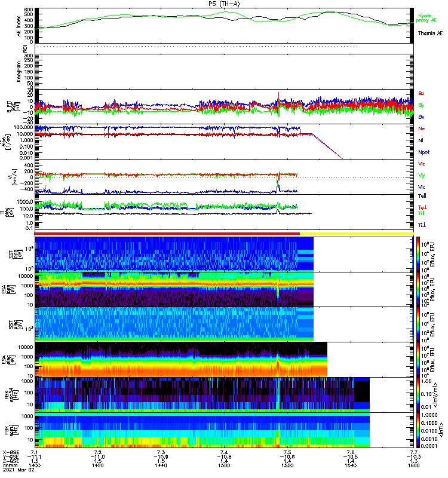
Task: Click the FBK magnetic spectrogram panel in nT
Action: [x=202, y=430]
